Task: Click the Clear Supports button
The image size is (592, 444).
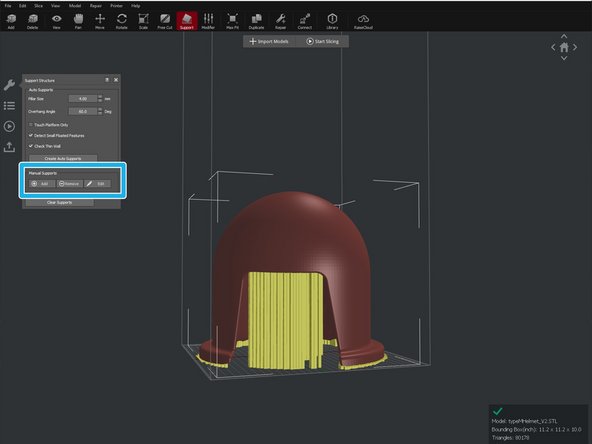Action: tap(60, 202)
